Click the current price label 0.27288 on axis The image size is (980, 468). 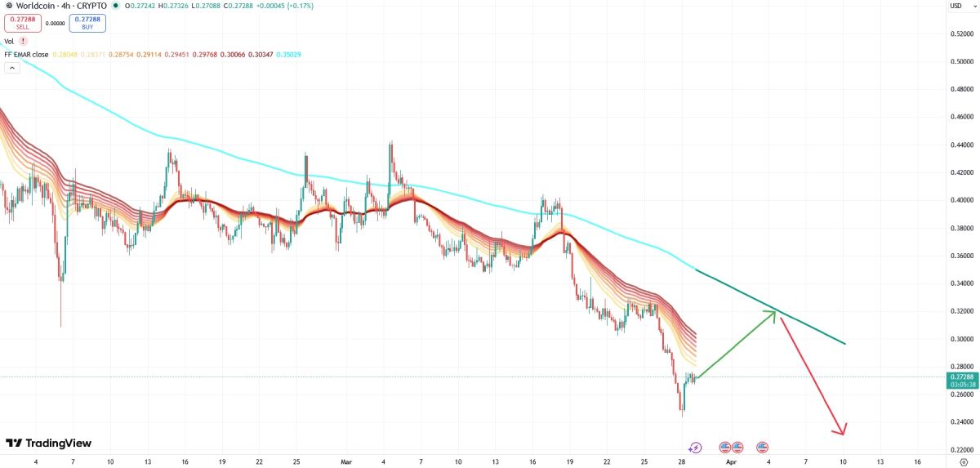pyautogui.click(x=958, y=377)
